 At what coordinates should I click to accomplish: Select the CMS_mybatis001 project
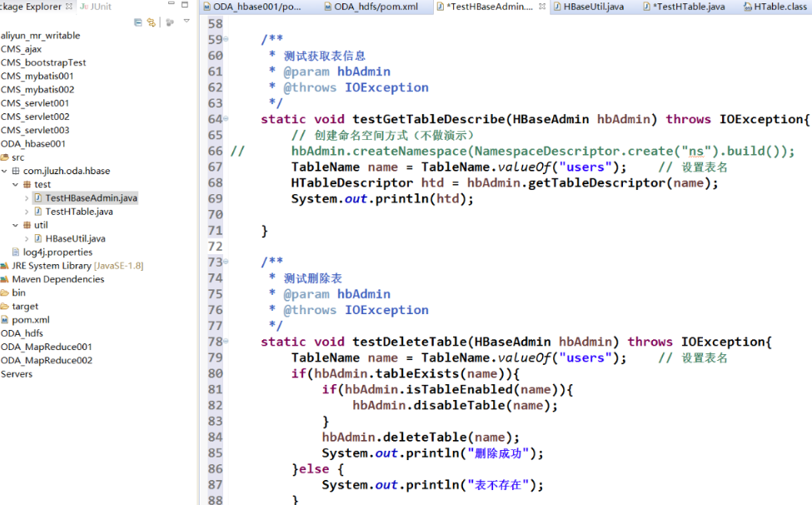pos(37,76)
